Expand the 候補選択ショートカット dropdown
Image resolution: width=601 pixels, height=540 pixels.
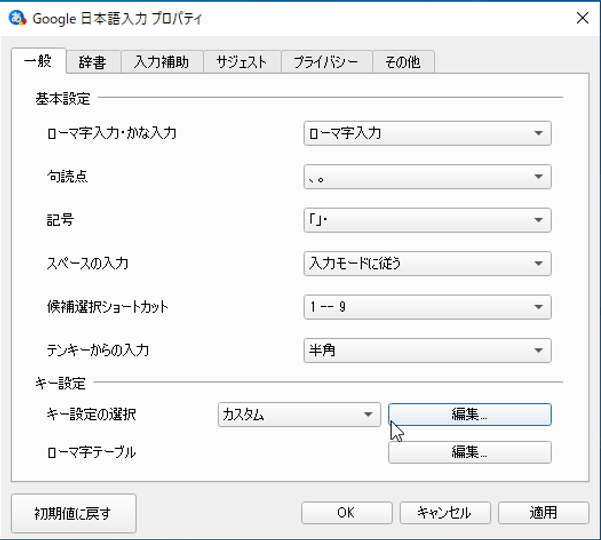coord(427,307)
